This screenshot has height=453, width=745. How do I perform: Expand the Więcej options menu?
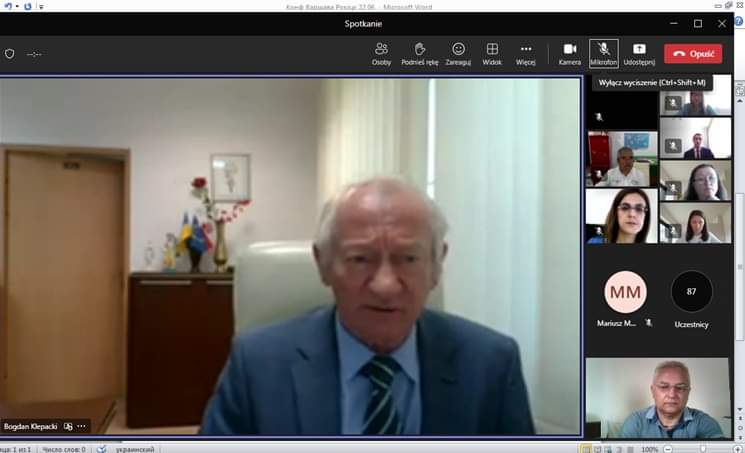tap(526, 53)
